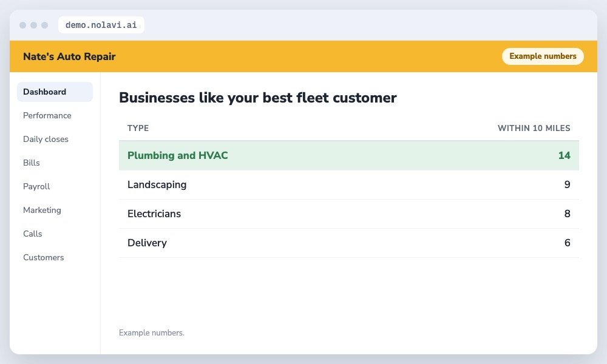Click the count 8 for Electricians

(567, 214)
